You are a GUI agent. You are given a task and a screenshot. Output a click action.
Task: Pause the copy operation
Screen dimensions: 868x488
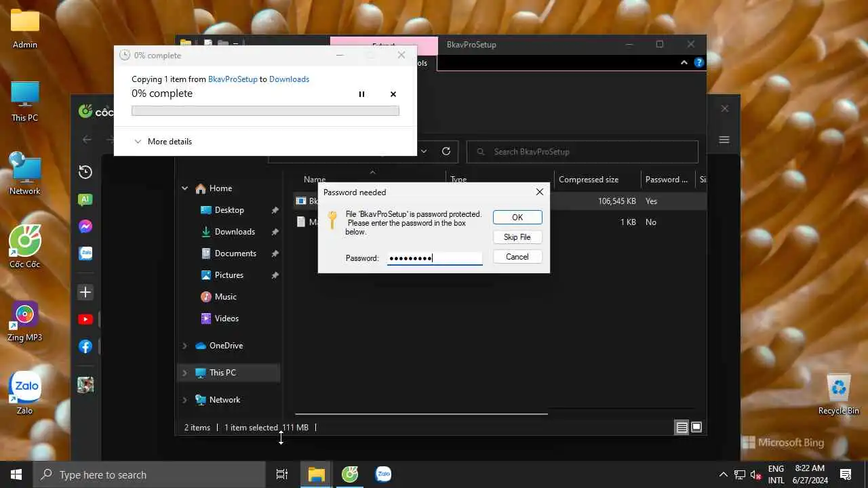361,94
